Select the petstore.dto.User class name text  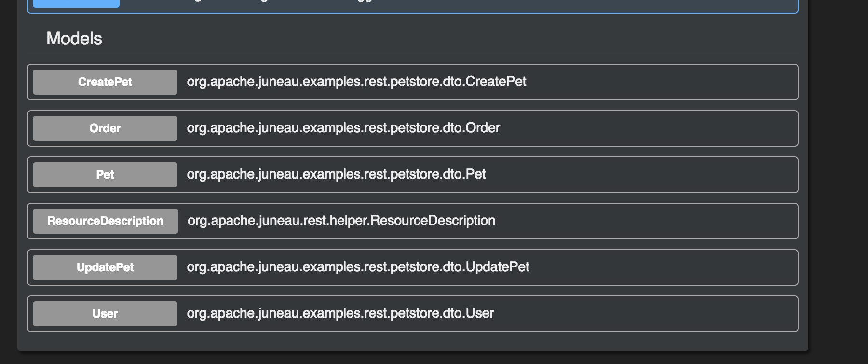tap(340, 313)
